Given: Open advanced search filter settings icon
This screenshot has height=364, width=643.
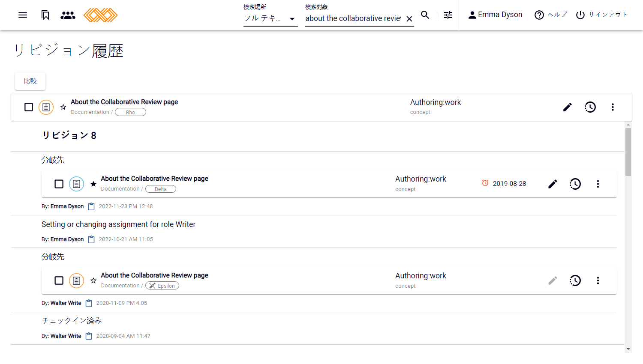Looking at the screenshot, I should (448, 15).
